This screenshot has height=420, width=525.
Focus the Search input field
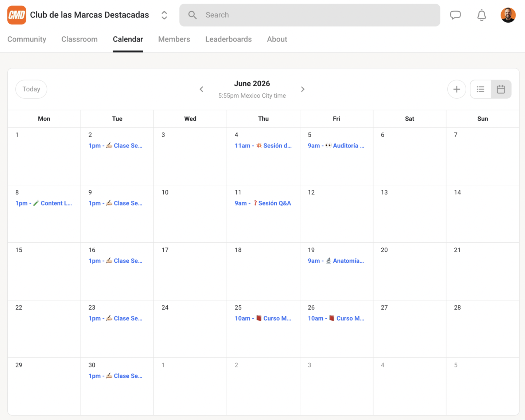[310, 15]
